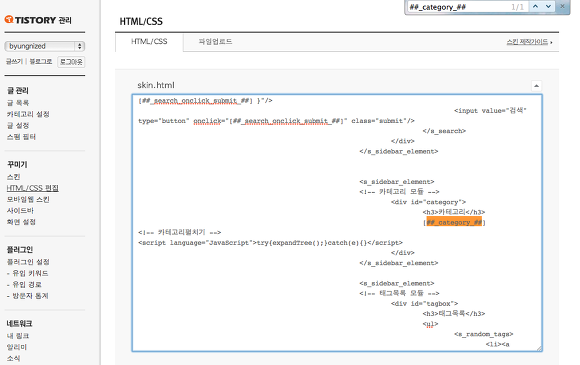Open 소식 in sidebar
Screen dimensions: 580x365
tap(13, 359)
